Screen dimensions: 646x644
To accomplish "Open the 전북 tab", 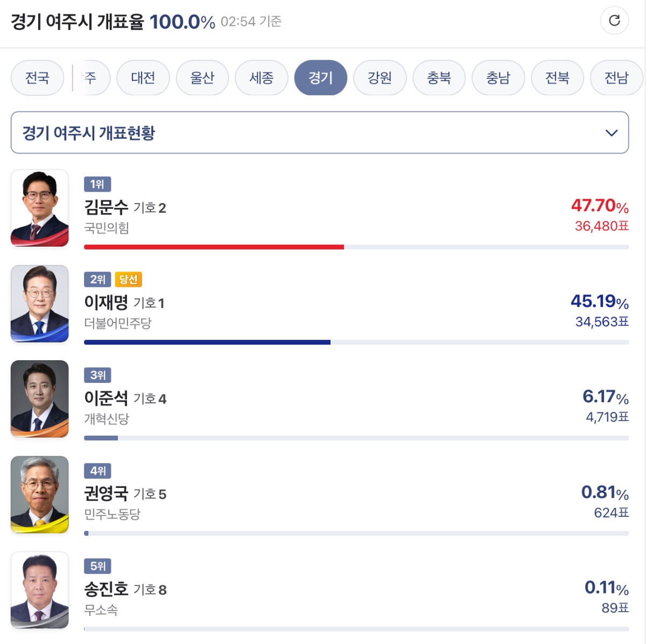I will point(558,78).
